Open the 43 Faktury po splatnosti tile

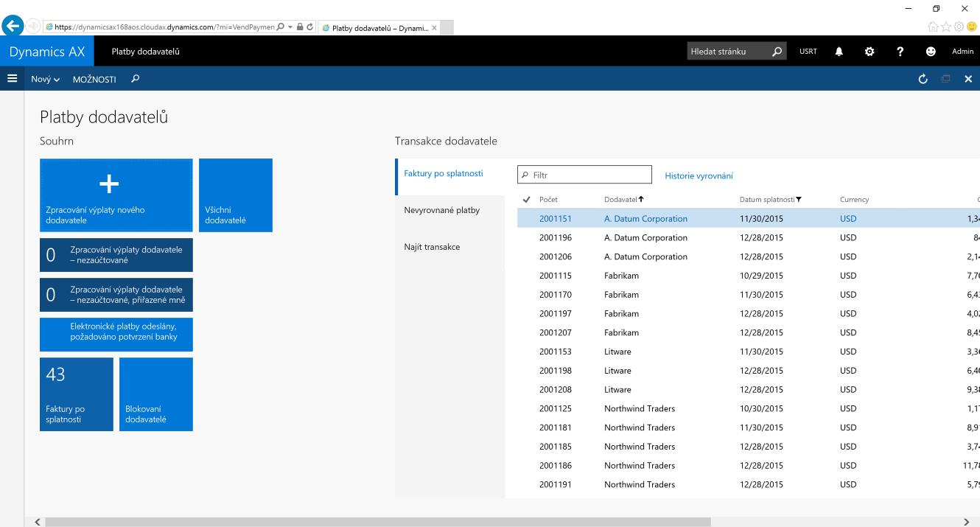click(x=77, y=394)
